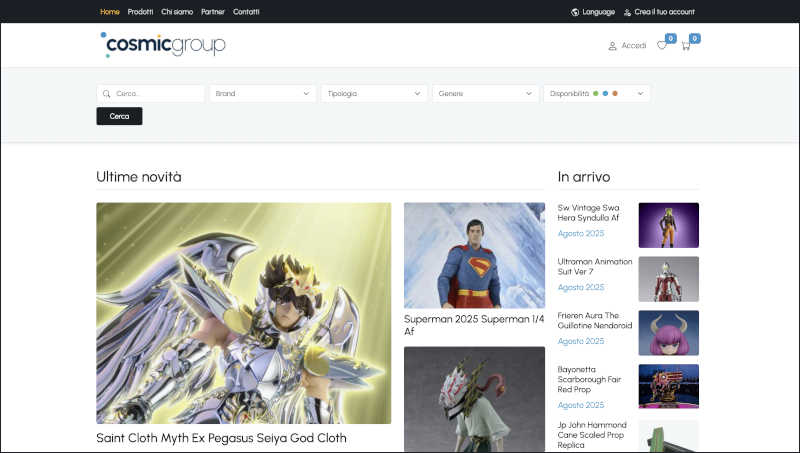Click Agosto 2025 under Hera Syndulla
This screenshot has width=800, height=453.
point(581,233)
